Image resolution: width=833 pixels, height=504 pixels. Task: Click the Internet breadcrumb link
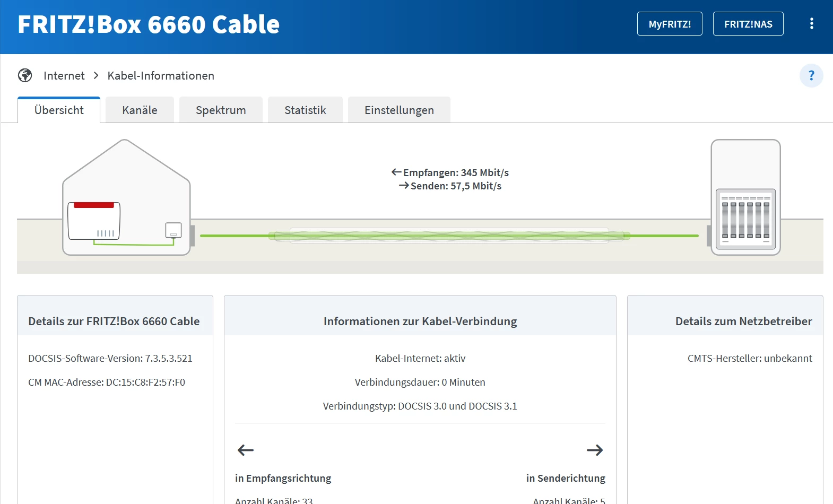tap(64, 76)
